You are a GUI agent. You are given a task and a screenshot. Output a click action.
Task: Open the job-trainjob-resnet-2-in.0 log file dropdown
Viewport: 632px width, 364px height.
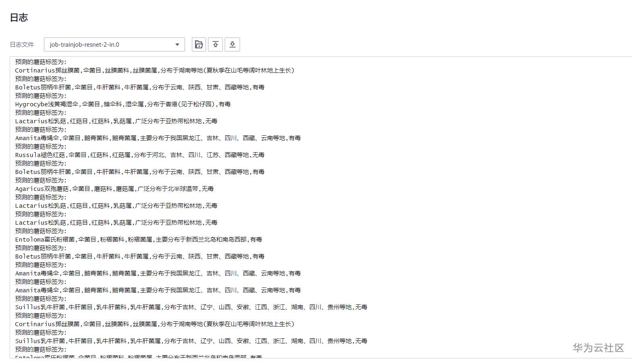tap(114, 45)
